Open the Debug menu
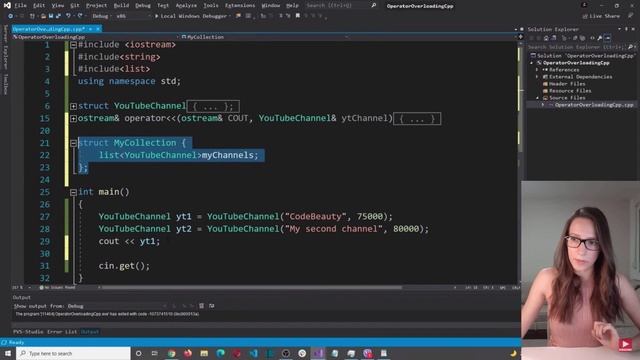This screenshot has width=640, height=360. pyautogui.click(x=142, y=6)
